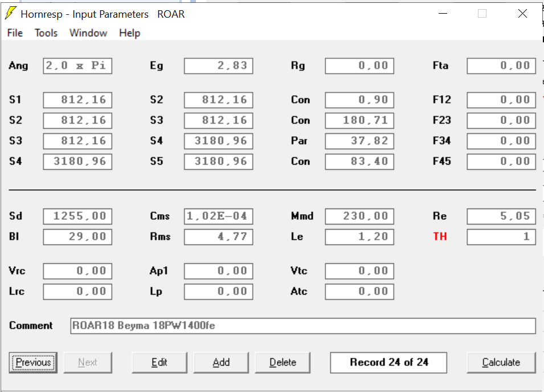
Task: Click the Comment label
Action: (x=31, y=326)
